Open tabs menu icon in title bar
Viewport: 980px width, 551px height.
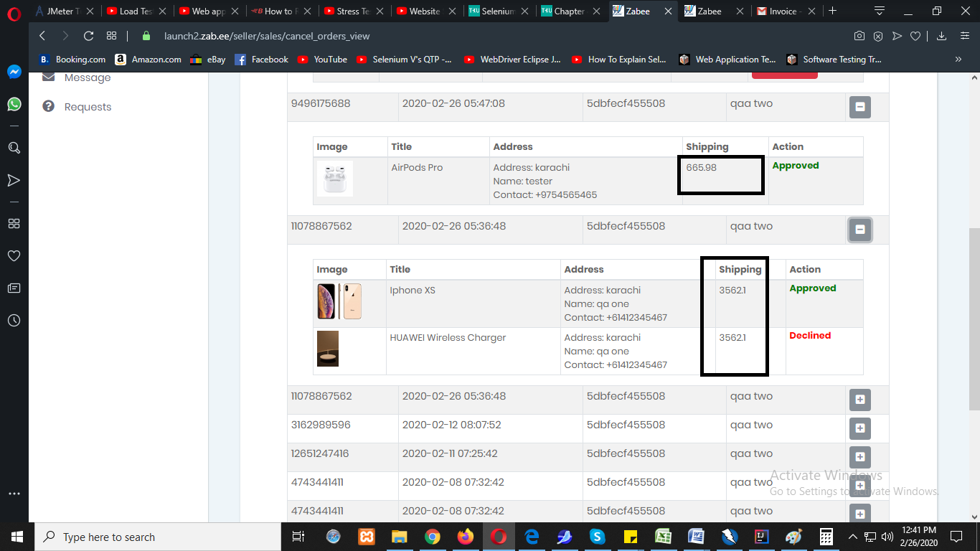(880, 11)
